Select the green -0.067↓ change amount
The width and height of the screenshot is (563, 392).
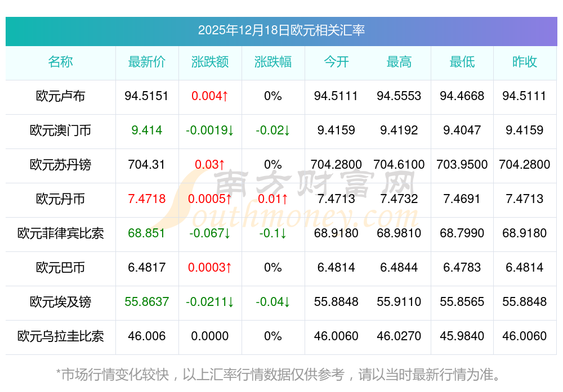click(x=210, y=233)
